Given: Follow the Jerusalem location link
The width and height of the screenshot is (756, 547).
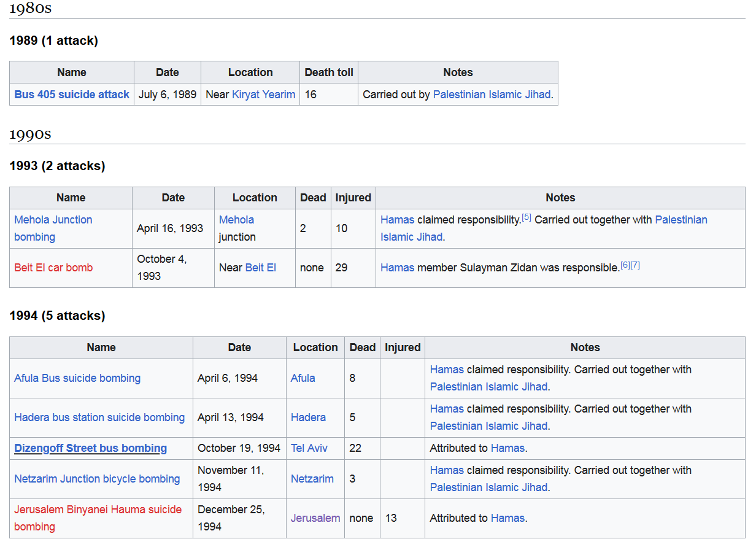Looking at the screenshot, I should (315, 518).
